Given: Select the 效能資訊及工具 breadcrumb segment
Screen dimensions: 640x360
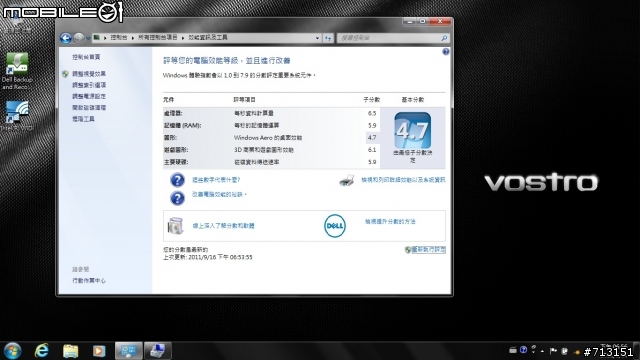Looking at the screenshot, I should coord(208,38).
